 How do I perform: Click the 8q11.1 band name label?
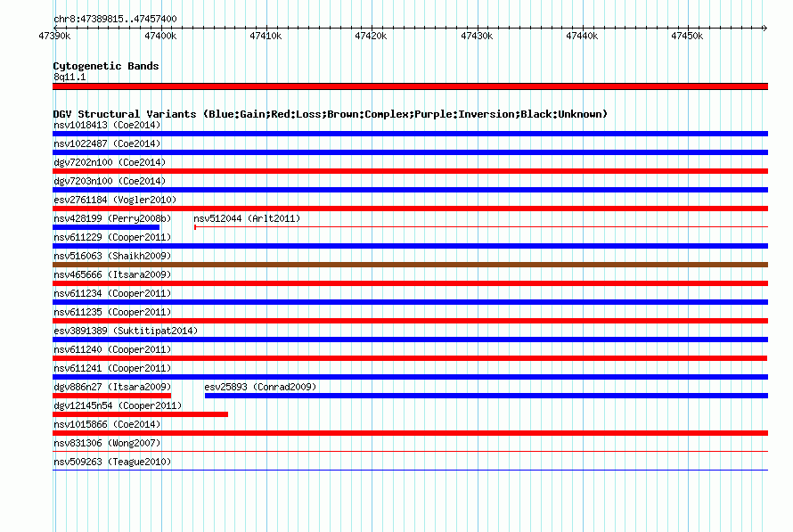click(x=69, y=77)
